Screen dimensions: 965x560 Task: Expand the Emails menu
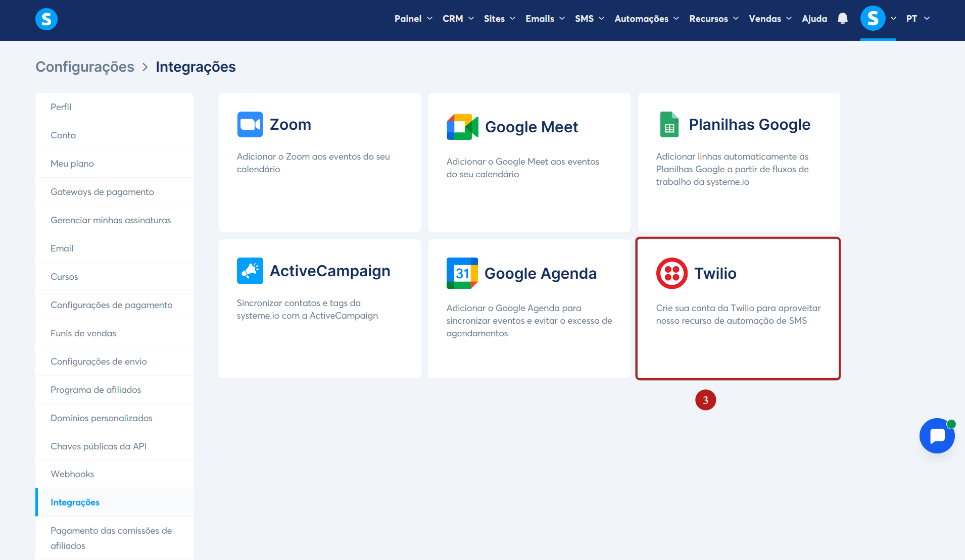545,19
